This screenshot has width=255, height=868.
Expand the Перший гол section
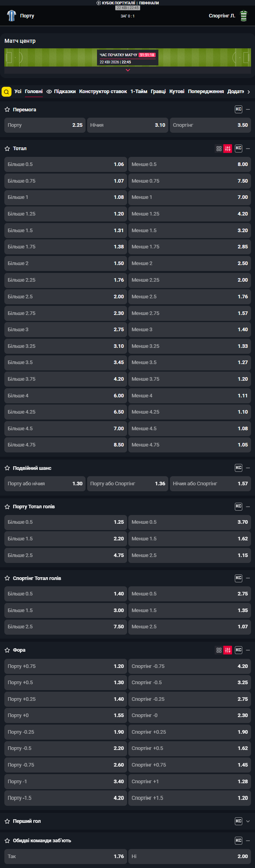click(x=248, y=821)
